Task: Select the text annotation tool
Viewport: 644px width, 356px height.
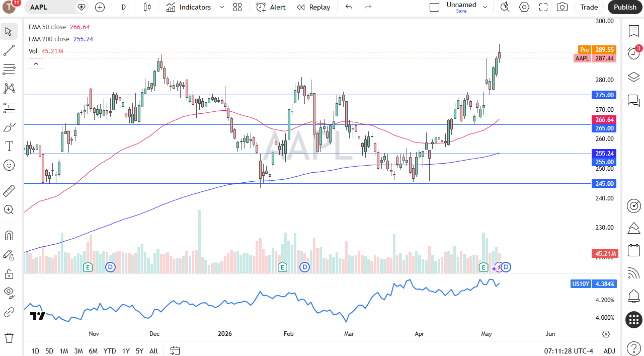Action: (x=9, y=146)
